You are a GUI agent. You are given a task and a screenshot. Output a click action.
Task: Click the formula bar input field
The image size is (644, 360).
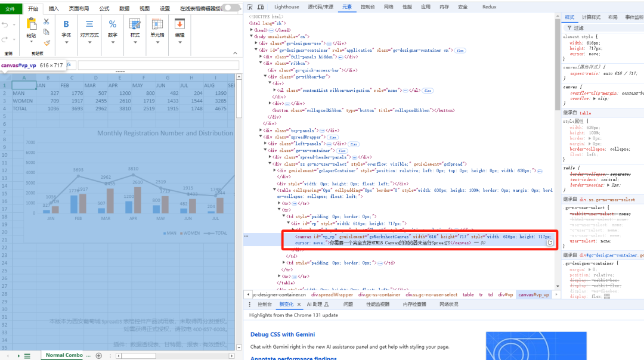(x=159, y=65)
